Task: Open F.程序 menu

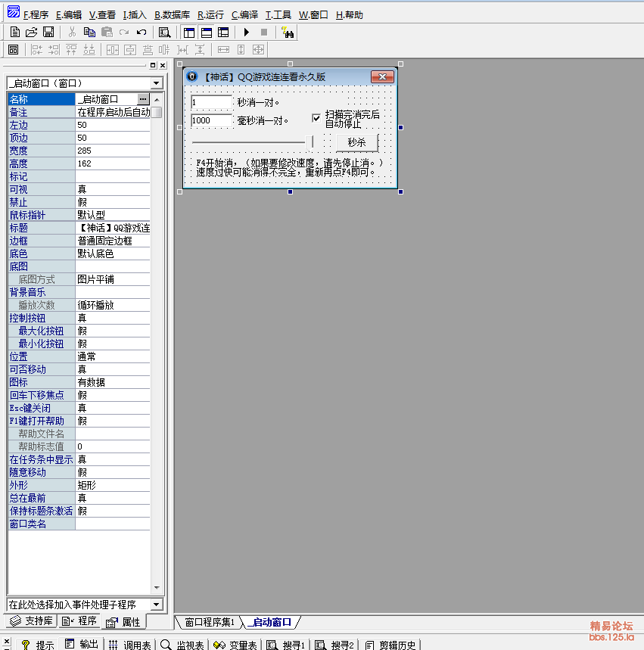Action: tap(36, 15)
